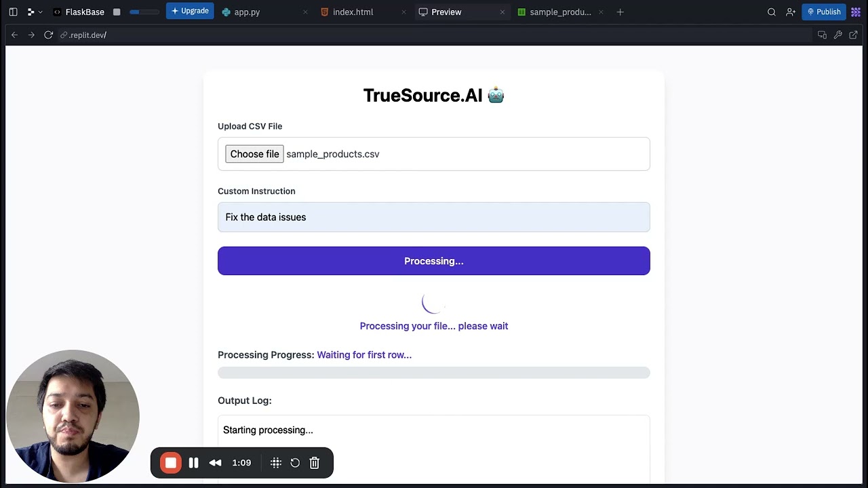Screen dimensions: 868x488
Task: Open preview developer tools wrench
Action: coord(838,35)
